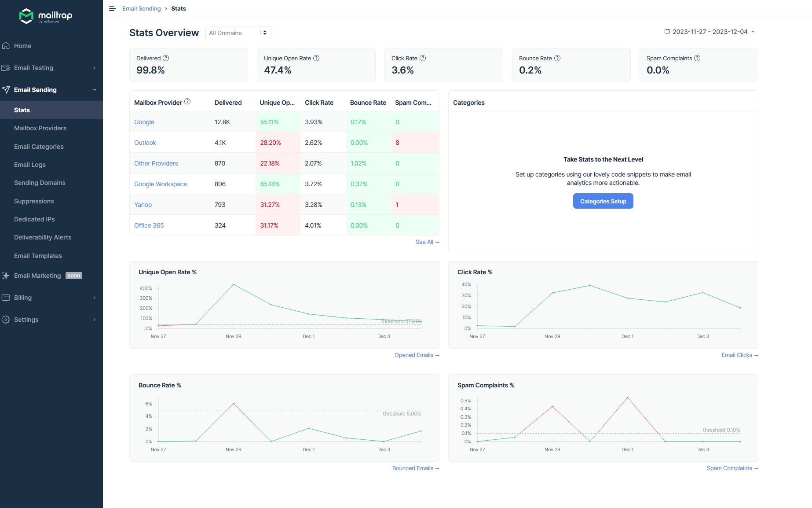This screenshot has width=812, height=508.
Task: Expand the Billing section
Action: click(x=51, y=298)
